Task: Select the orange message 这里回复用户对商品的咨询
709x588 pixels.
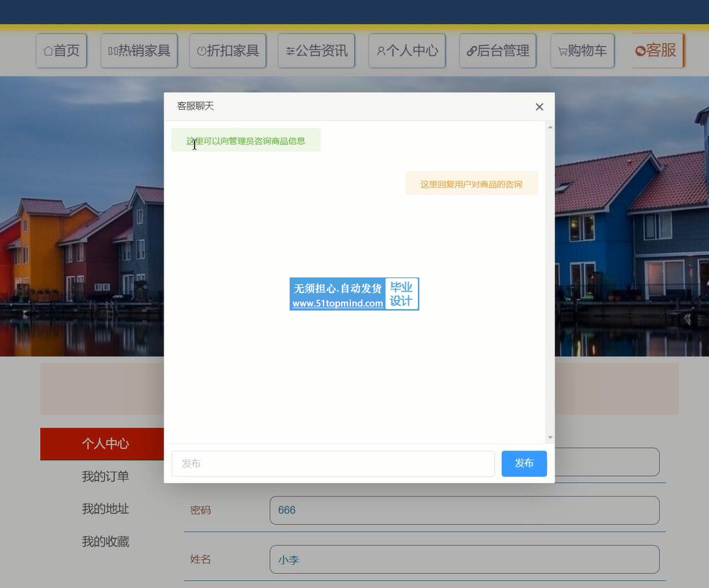Action: tap(471, 184)
